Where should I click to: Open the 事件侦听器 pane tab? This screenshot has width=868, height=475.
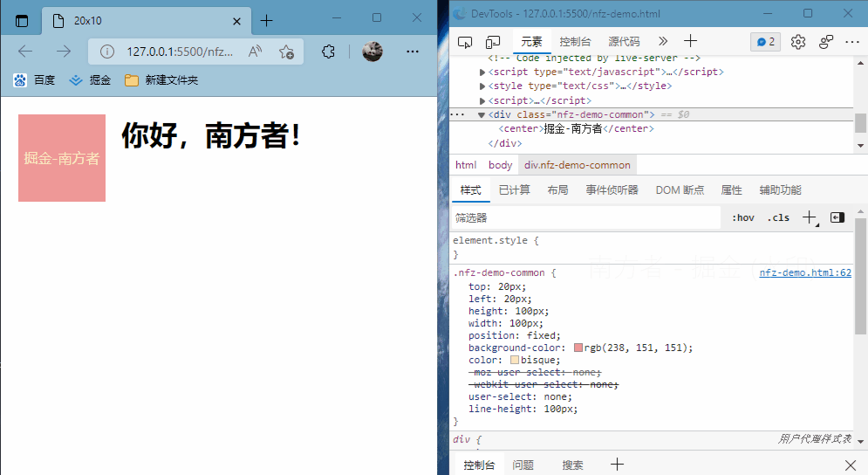pyautogui.click(x=612, y=190)
